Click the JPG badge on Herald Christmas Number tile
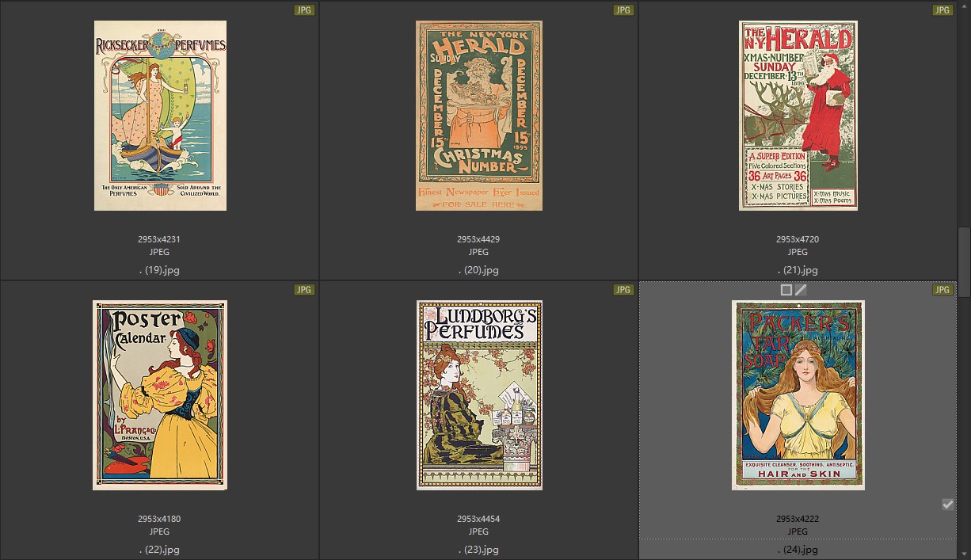Image resolution: width=971 pixels, height=560 pixels. pyautogui.click(x=623, y=10)
